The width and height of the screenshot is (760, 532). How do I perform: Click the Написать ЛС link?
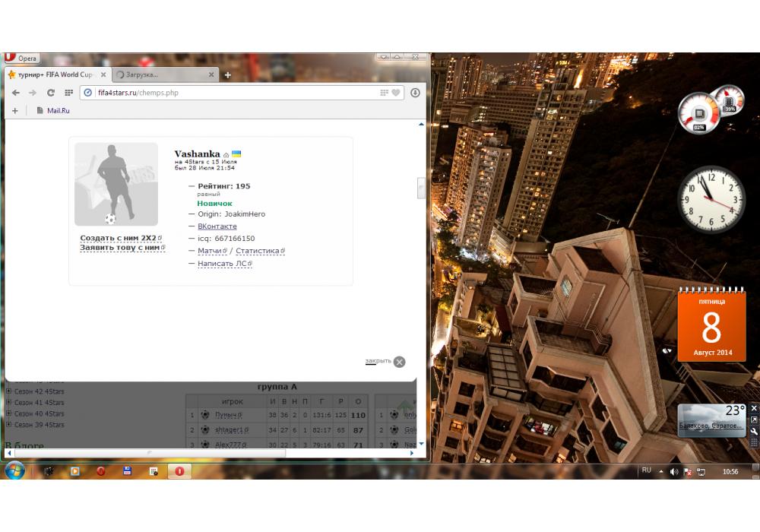click(x=222, y=264)
